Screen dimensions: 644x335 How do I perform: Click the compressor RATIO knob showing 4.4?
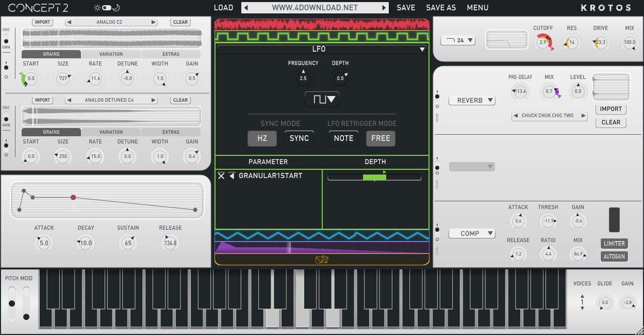click(x=548, y=254)
